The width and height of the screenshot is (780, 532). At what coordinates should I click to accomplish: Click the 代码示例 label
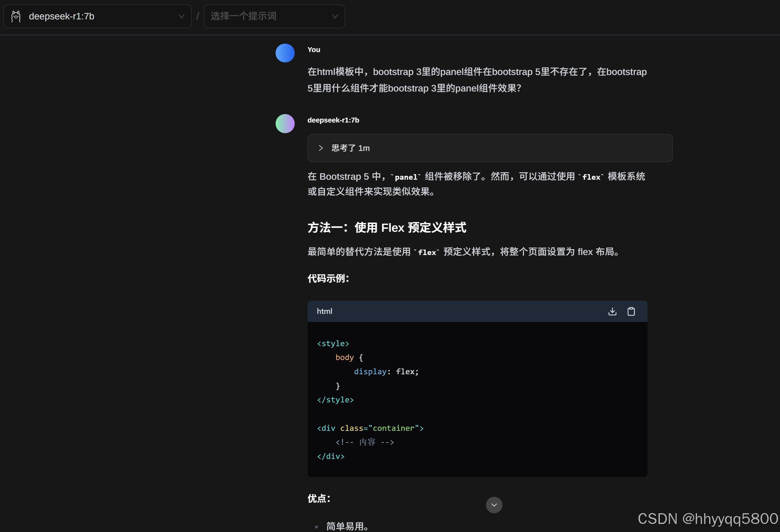point(328,279)
